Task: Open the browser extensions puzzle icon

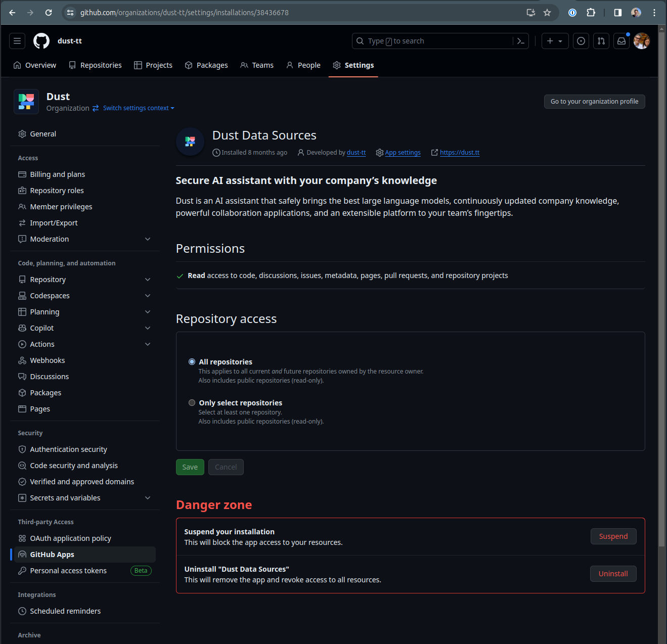Action: (591, 13)
